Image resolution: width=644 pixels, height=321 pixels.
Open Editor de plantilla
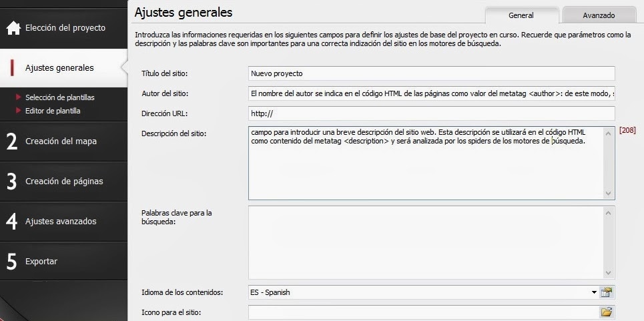(53, 110)
